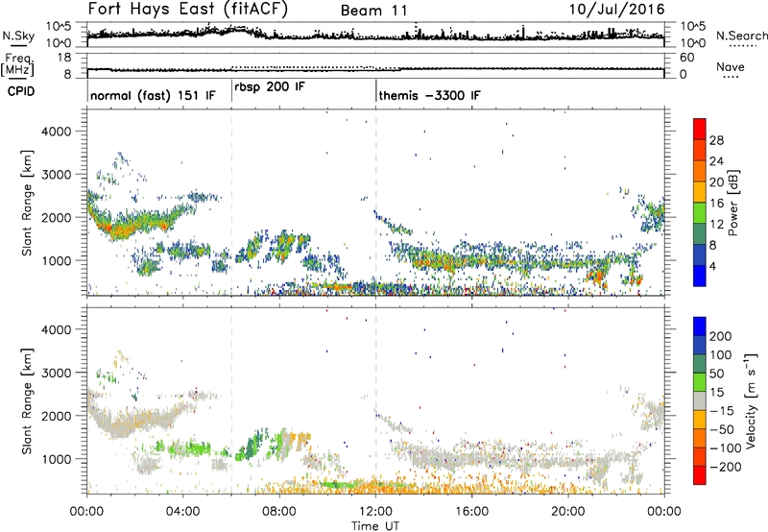Click the 'Freq. [MHz]' axis label
Image resolution: width=768 pixels, height=532 pixels.
point(17,64)
